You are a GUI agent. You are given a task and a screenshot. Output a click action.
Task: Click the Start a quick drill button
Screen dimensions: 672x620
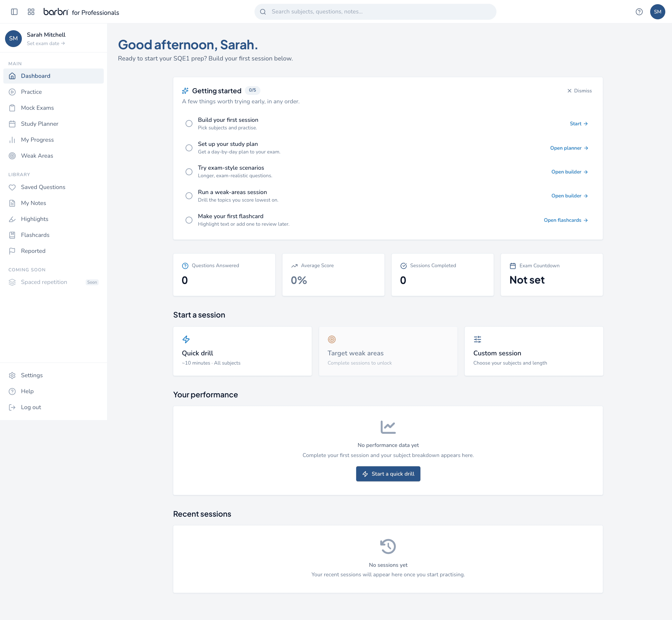[x=388, y=474]
